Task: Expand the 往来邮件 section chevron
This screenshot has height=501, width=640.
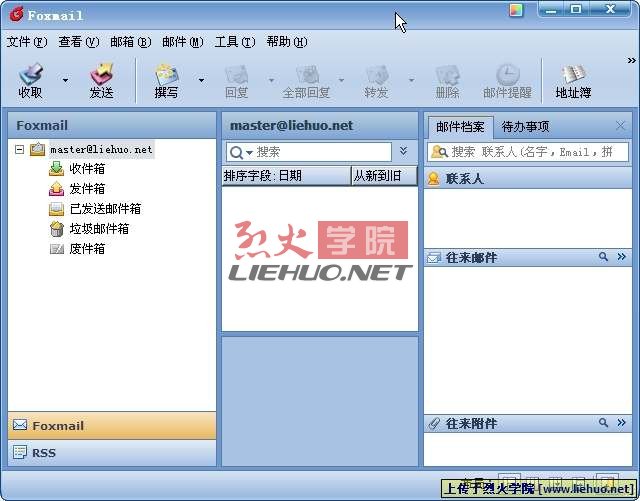Action: (621, 257)
